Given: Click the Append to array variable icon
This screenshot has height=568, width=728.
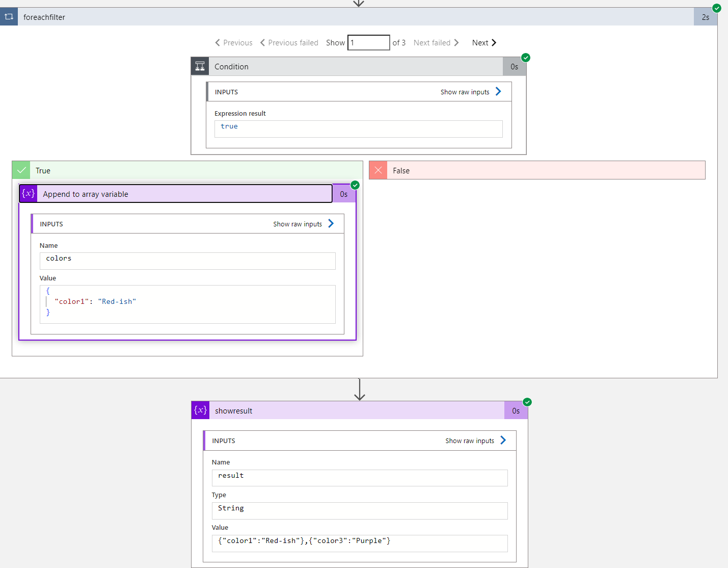Looking at the screenshot, I should [29, 194].
